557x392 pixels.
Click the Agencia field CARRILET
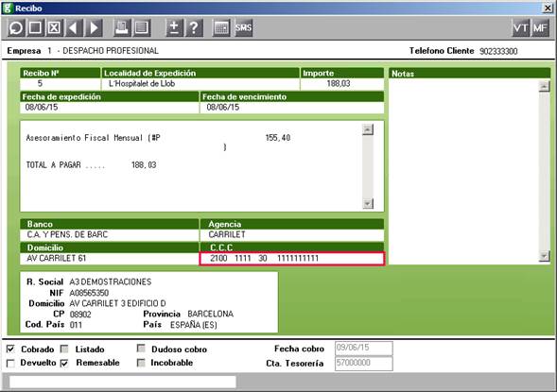click(x=292, y=235)
